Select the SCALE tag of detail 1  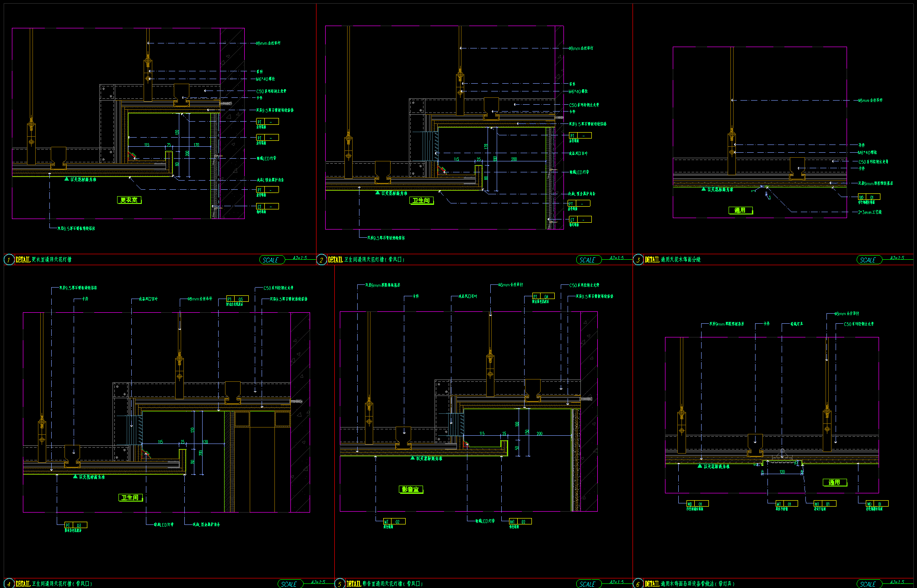tap(271, 260)
